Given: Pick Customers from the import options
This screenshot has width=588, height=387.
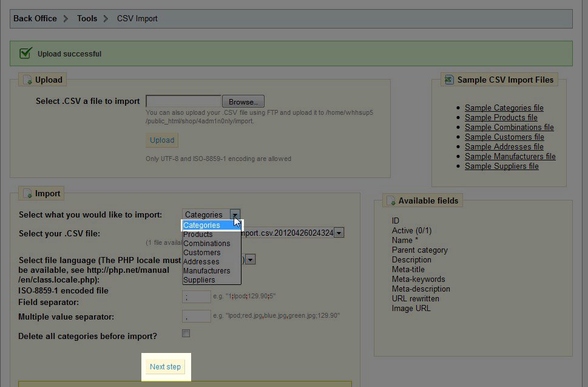Looking at the screenshot, I should (201, 253).
